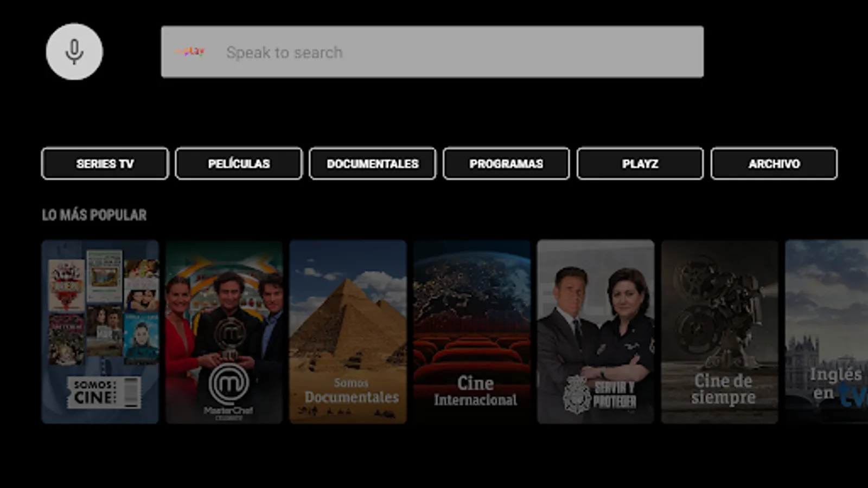
Task: Switch to the Playz category
Action: [x=640, y=163]
